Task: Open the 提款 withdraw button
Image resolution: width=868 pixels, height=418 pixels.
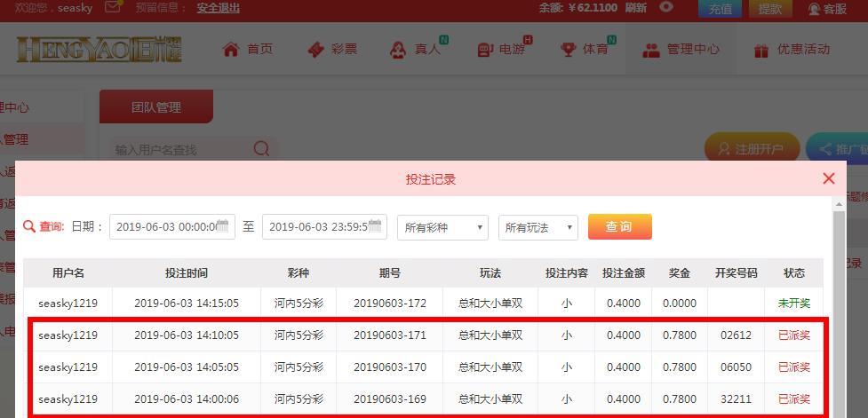Action: pos(770,9)
